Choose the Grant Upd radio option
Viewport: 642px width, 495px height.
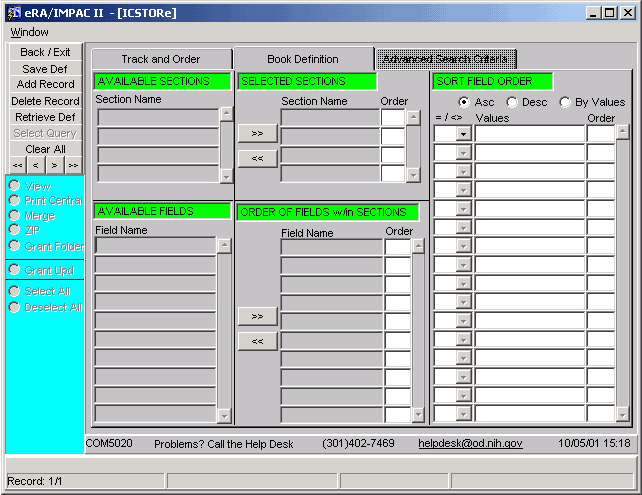click(14, 269)
